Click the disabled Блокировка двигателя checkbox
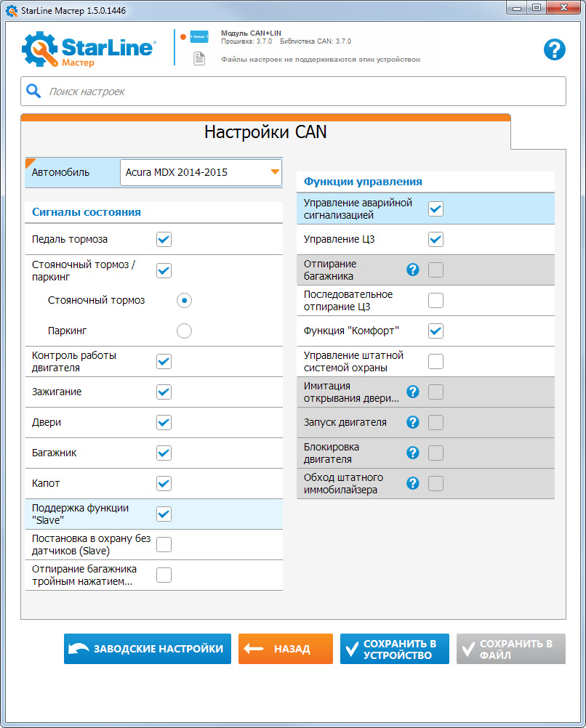 (x=436, y=453)
